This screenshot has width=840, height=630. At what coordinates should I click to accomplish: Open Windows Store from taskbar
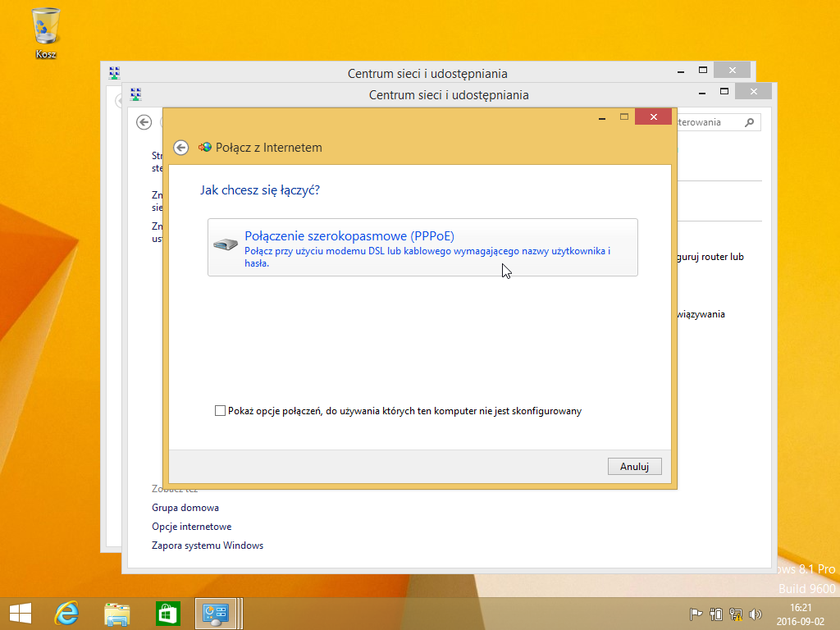(x=167, y=614)
